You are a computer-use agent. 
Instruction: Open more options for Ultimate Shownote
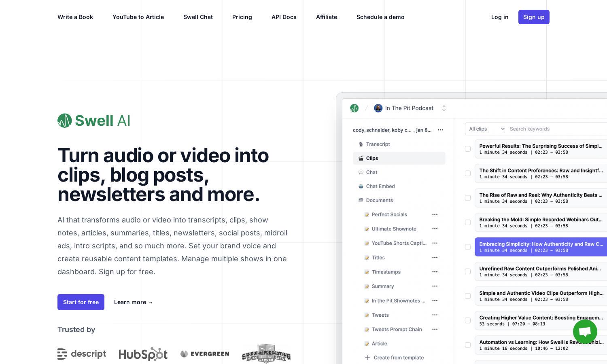(x=435, y=229)
